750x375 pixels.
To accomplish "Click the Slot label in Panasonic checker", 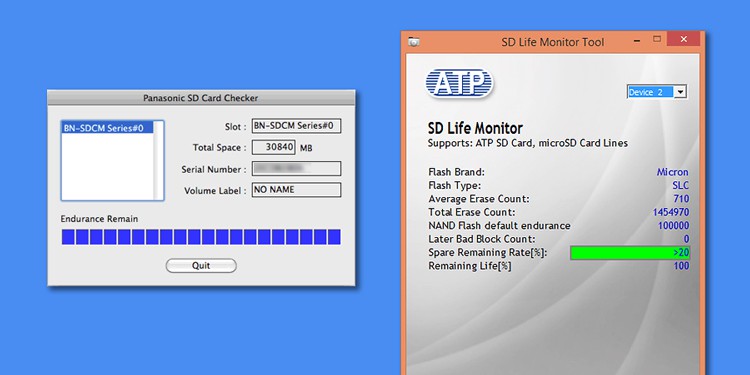I will 235,127.
